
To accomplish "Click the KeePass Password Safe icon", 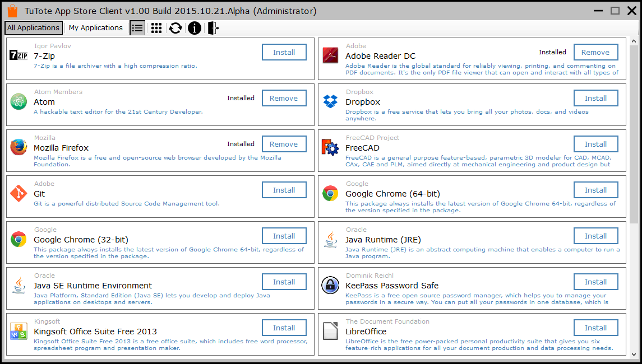I will point(330,286).
